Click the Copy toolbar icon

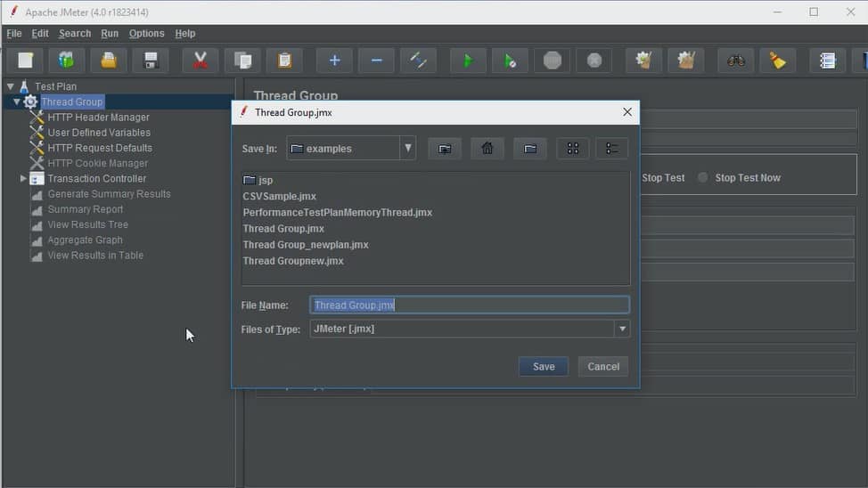(x=242, y=61)
